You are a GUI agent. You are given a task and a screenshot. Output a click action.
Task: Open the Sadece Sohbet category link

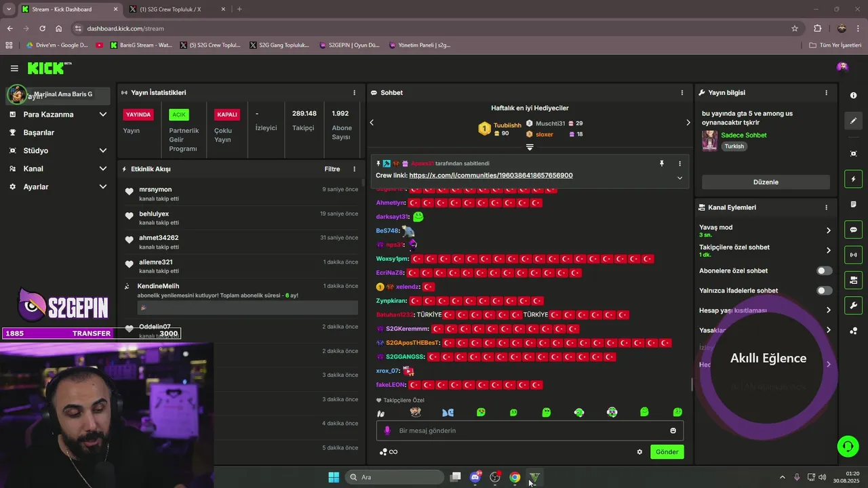[x=744, y=135]
